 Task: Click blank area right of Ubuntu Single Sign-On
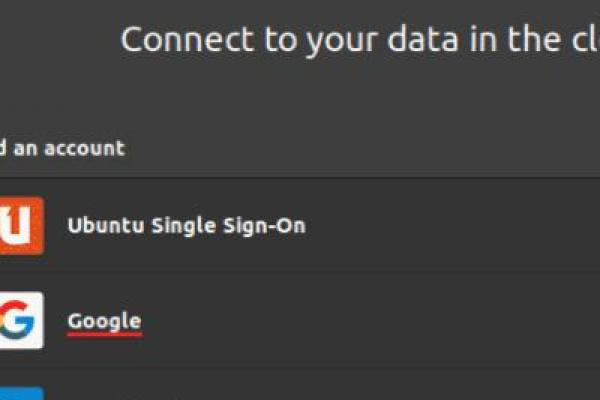pos(450,225)
